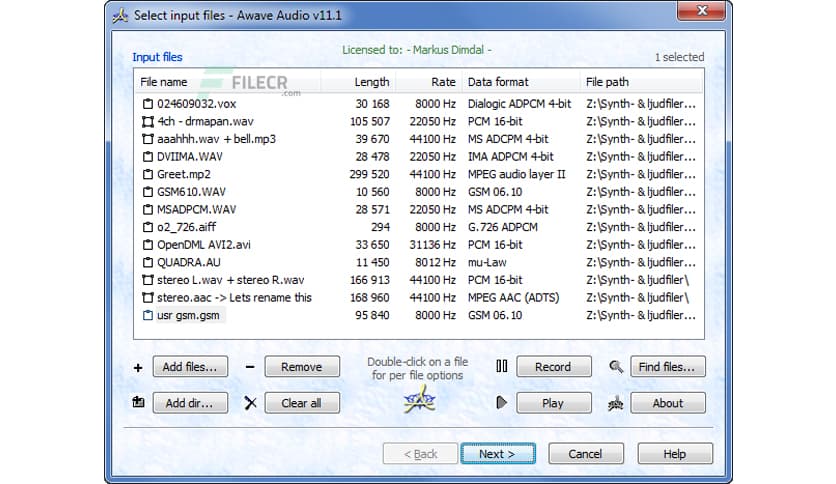Click the X icon beside Clear all

click(250, 402)
